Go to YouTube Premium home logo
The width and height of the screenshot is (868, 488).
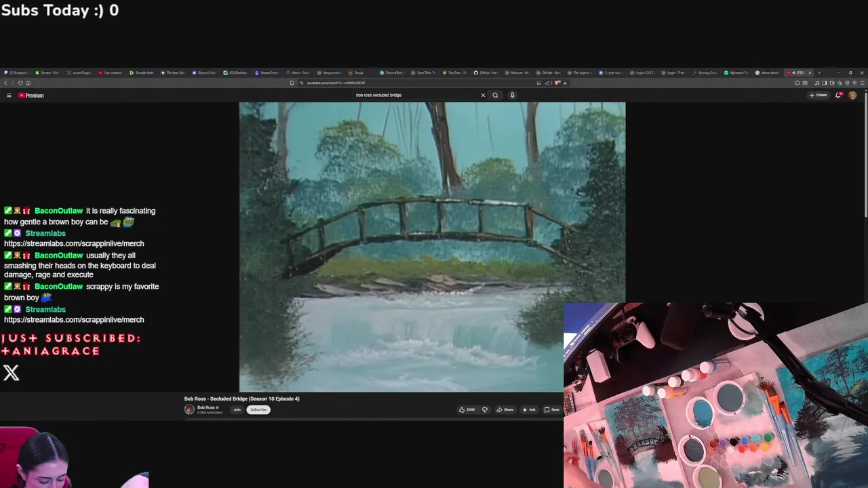coord(31,96)
